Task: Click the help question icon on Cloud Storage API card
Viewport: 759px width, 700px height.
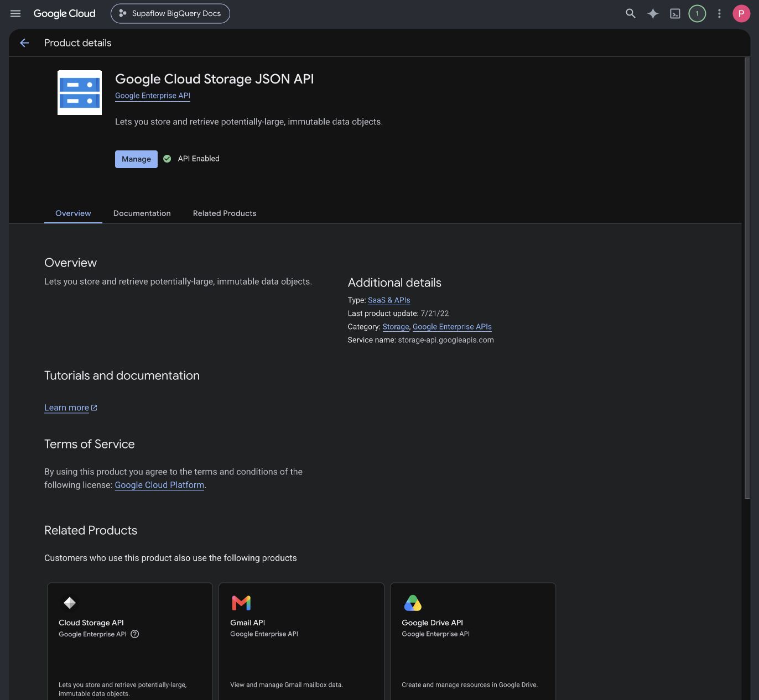Action: click(x=135, y=634)
